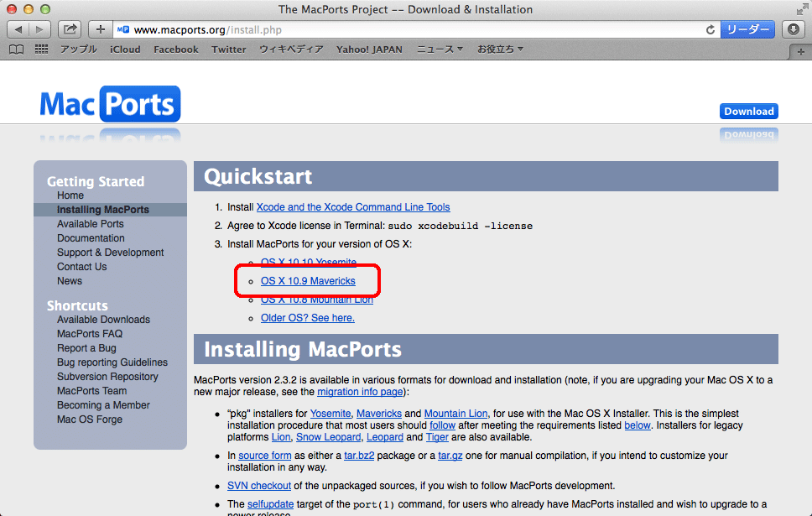Go back using the Safari back arrow
The image size is (812, 516).
coord(18,29)
